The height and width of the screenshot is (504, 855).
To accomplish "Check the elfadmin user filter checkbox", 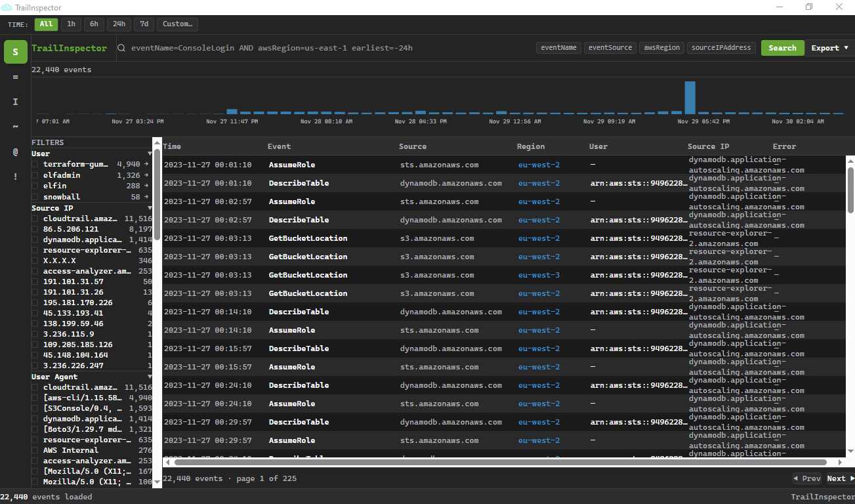I will click(35, 175).
